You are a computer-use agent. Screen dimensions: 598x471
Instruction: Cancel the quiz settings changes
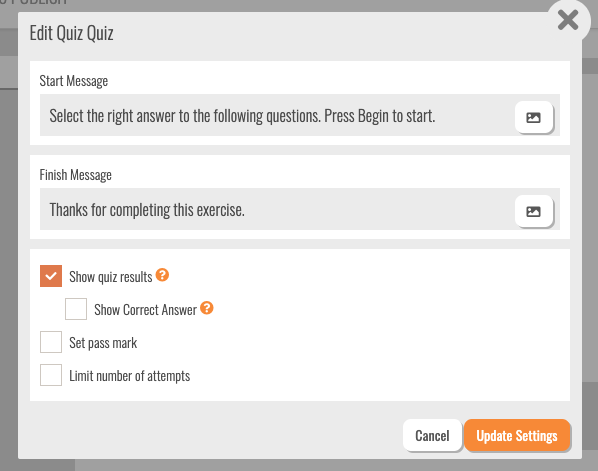click(432, 435)
